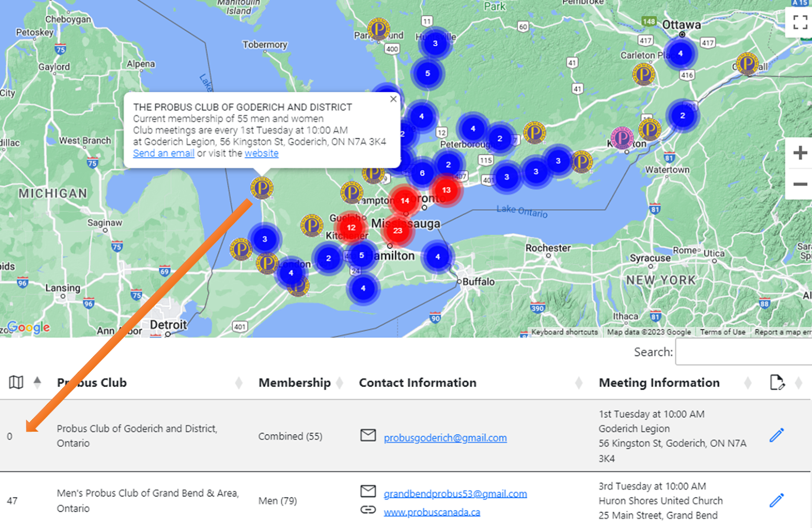This screenshot has height=528, width=812.
Task: Focus the Search input field
Action: coord(743,352)
